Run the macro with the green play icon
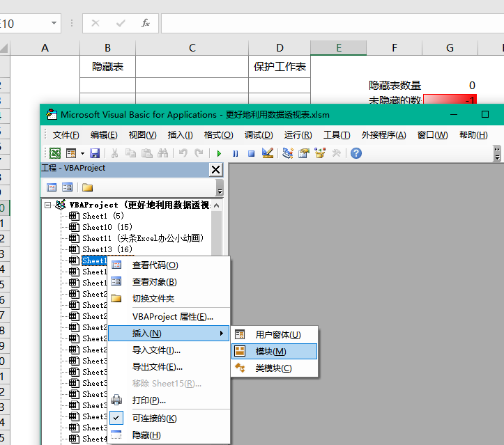 219,153
